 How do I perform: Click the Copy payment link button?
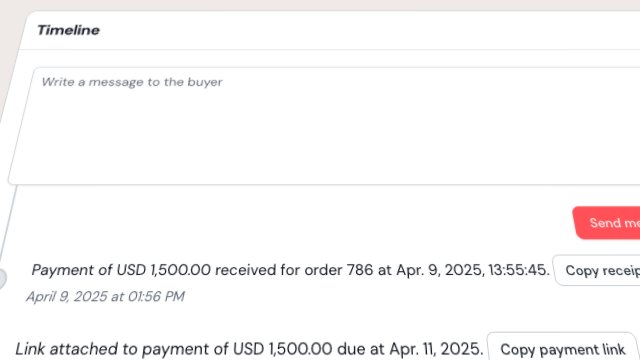click(562, 348)
